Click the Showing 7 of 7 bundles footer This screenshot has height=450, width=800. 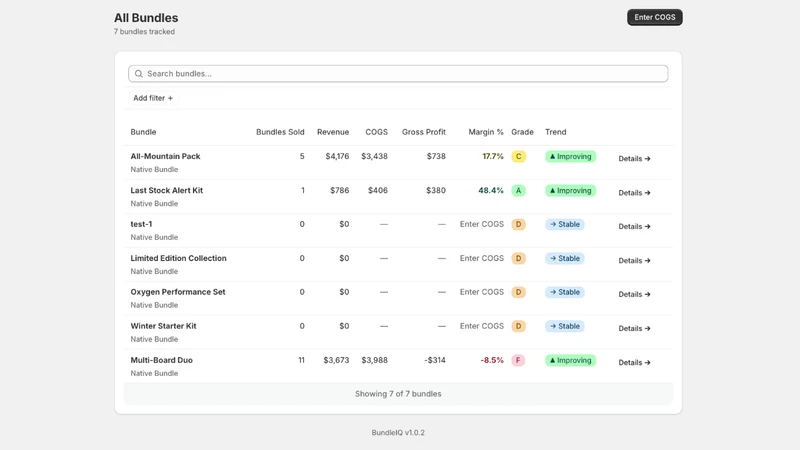coord(398,394)
